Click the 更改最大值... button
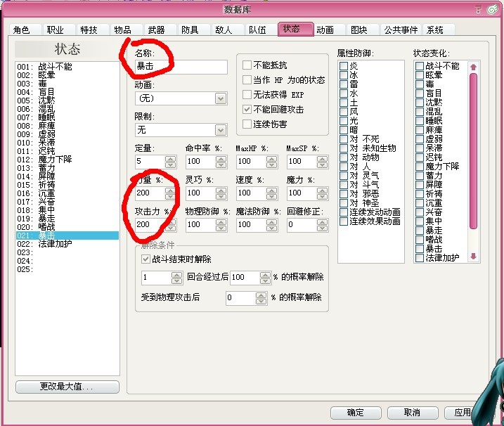The image size is (504, 426). click(67, 387)
